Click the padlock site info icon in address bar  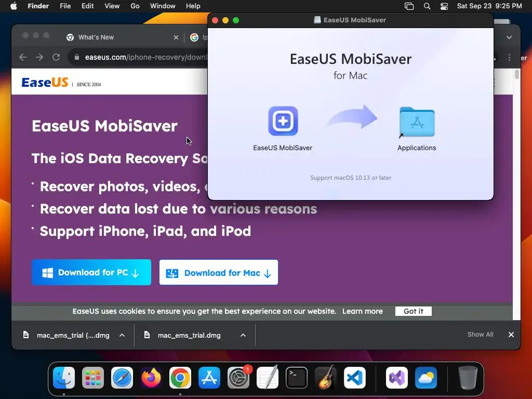coord(77,57)
